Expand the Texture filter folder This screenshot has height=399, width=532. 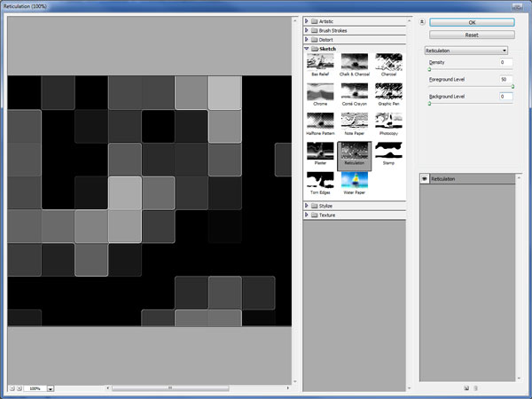308,215
